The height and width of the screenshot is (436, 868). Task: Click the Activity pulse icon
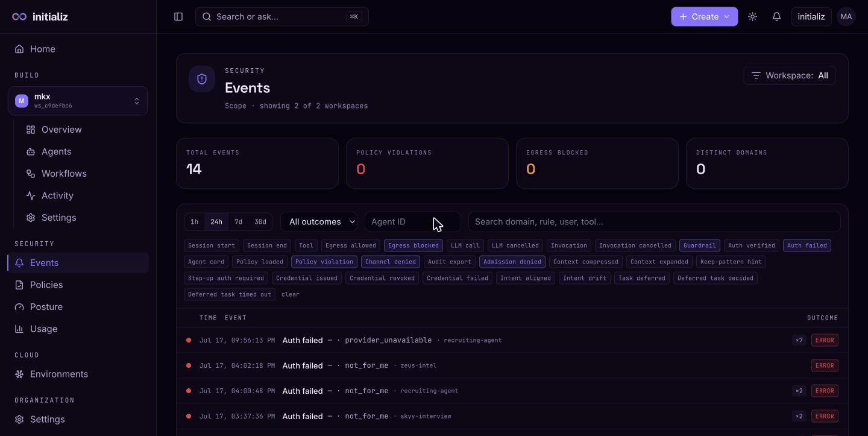pyautogui.click(x=31, y=195)
